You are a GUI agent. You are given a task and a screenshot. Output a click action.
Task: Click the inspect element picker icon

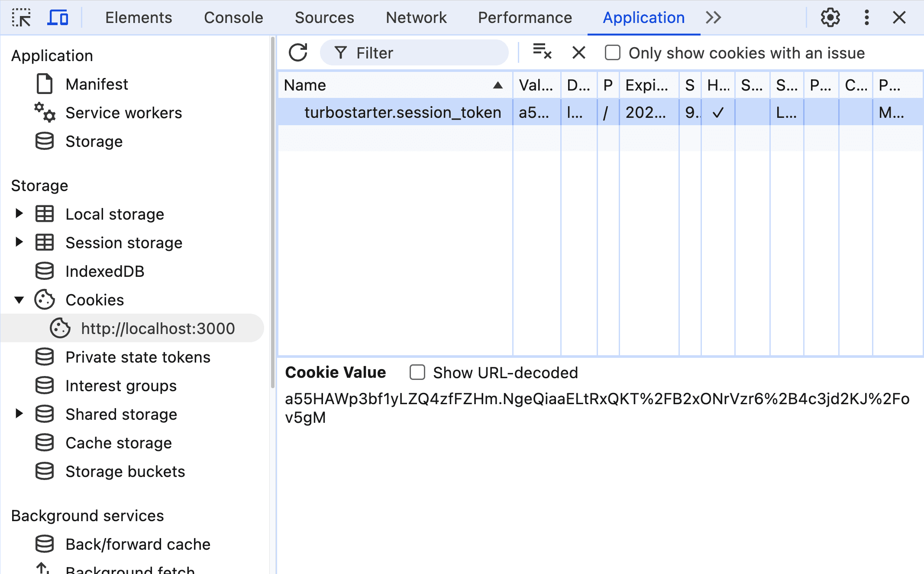pyautogui.click(x=21, y=18)
